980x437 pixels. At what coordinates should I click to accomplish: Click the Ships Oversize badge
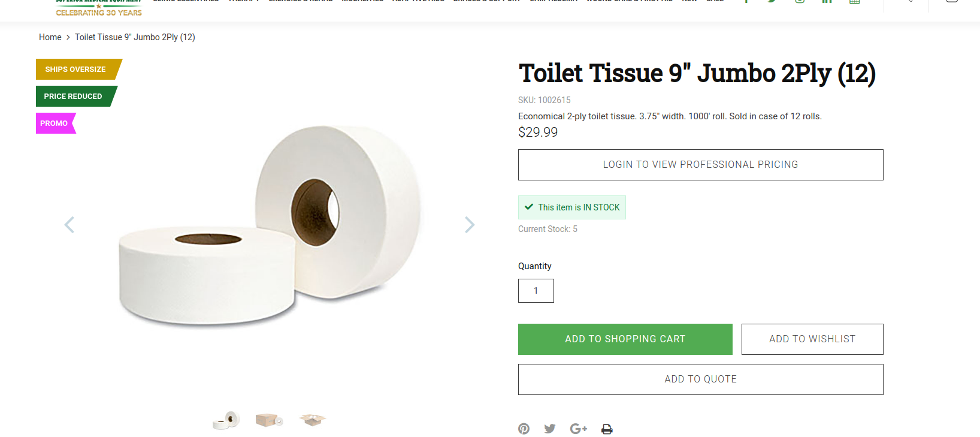coord(76,70)
